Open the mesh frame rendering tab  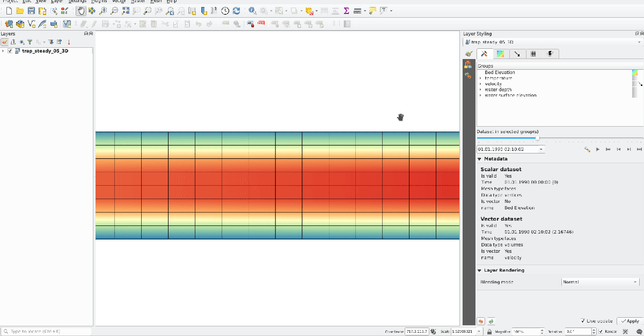click(533, 54)
